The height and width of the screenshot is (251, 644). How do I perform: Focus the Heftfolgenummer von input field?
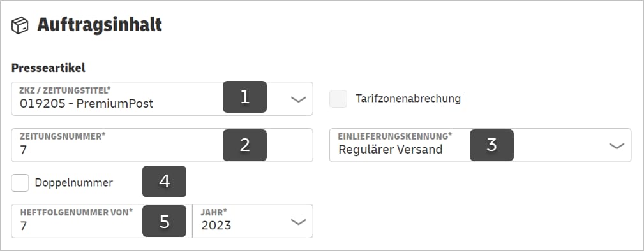pos(102,221)
